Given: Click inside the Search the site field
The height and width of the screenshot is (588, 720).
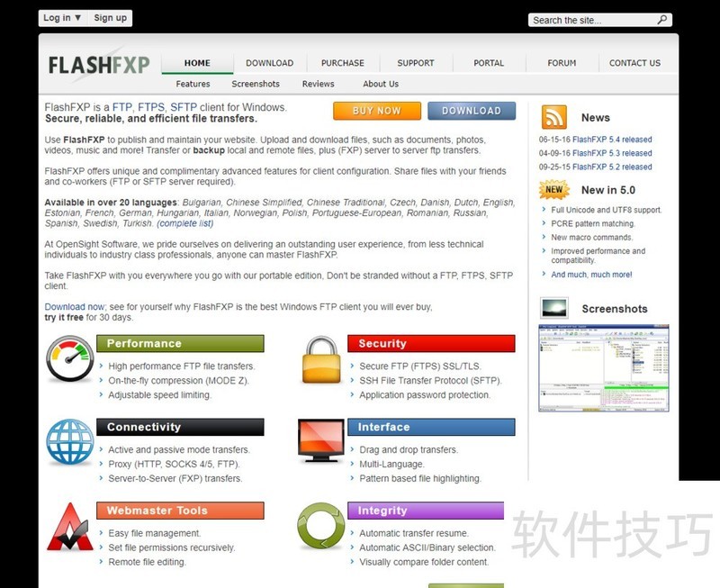Looking at the screenshot, I should (x=590, y=20).
